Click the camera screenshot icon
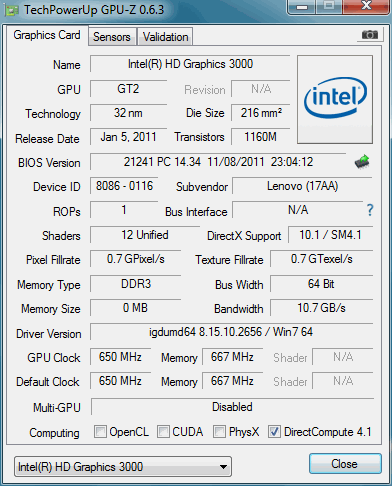 click(x=370, y=34)
